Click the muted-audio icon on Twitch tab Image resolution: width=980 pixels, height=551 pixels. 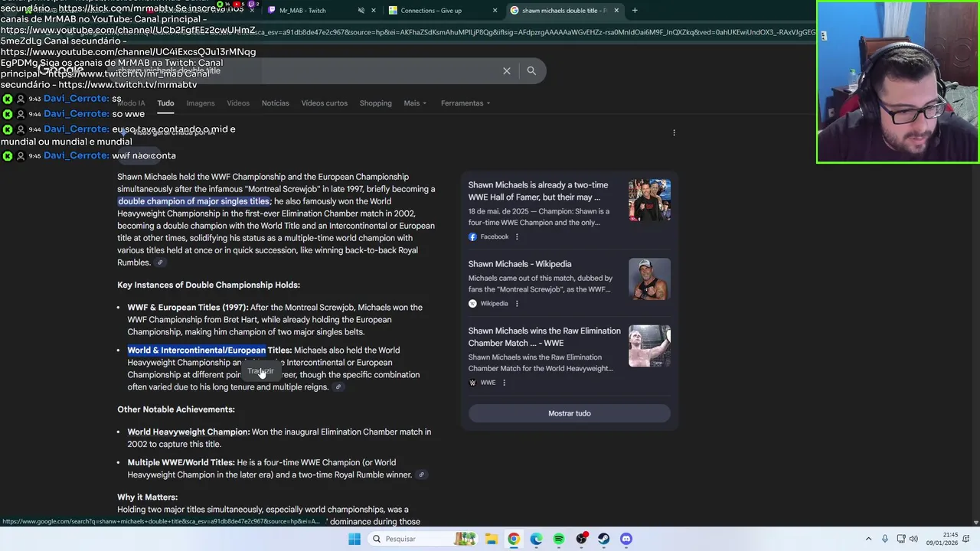pyautogui.click(x=361, y=10)
